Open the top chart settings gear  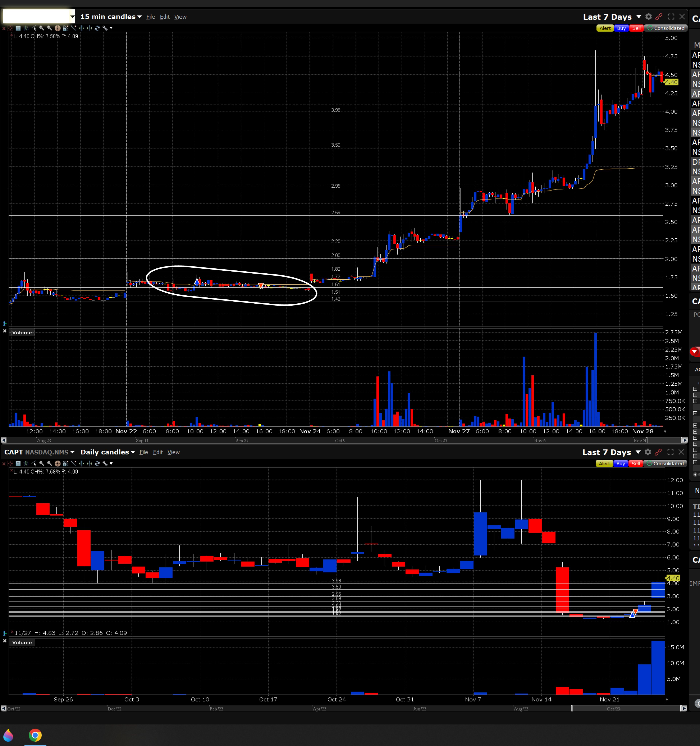click(x=649, y=17)
